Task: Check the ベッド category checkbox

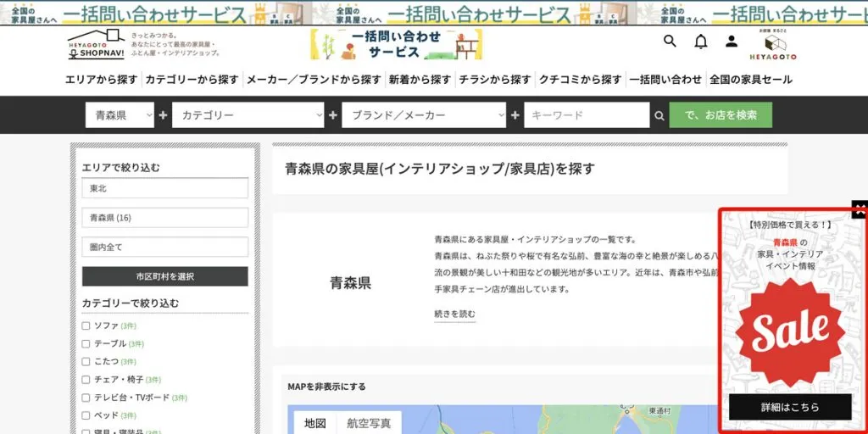Action: tap(86, 415)
